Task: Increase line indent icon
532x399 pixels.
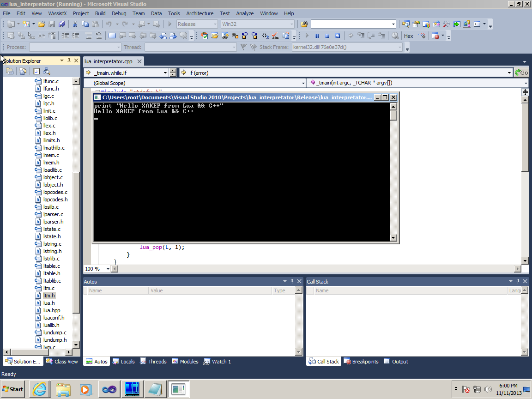Action: (75, 36)
